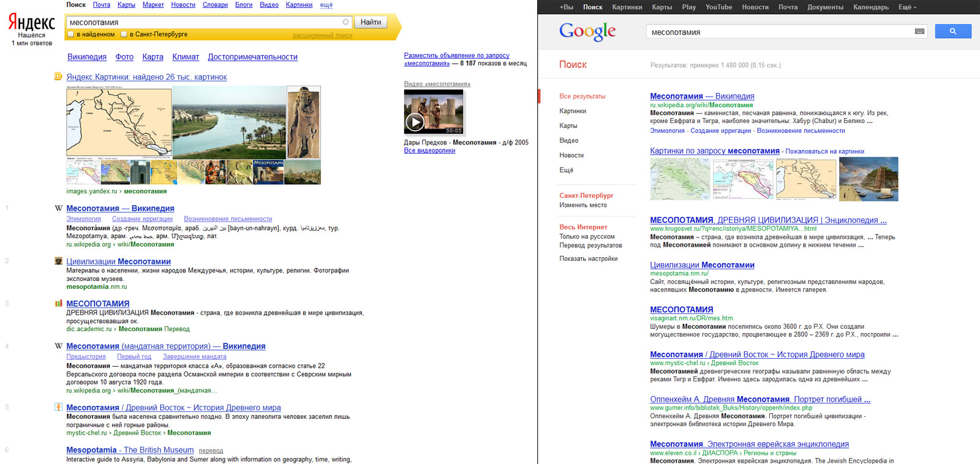Select Новости in Google left sidebar
Image resolution: width=980 pixels, height=464 pixels.
coord(571,155)
